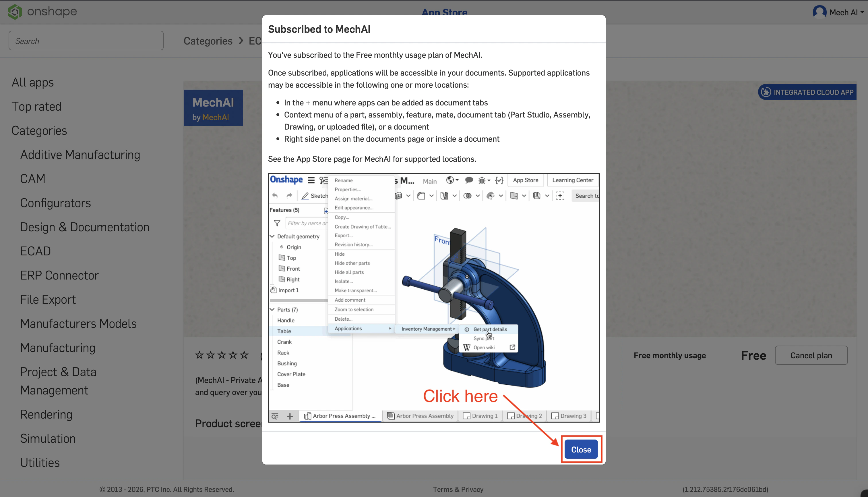
Task: Choose Hide other parts option
Action: coord(352,263)
